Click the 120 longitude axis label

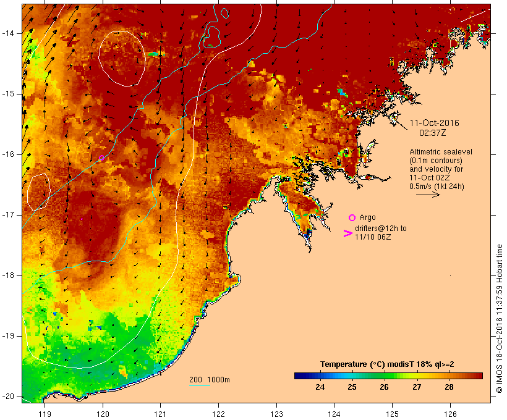pos(103,414)
